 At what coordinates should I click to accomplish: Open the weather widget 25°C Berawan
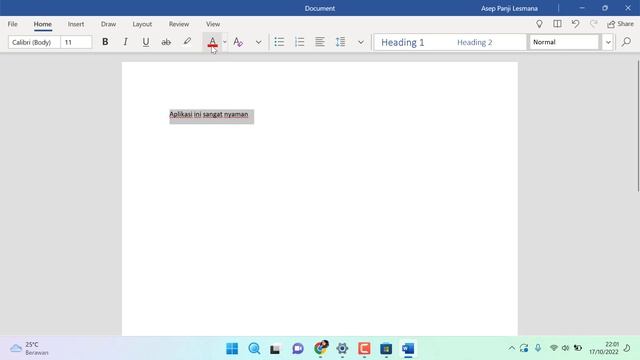tap(29, 348)
